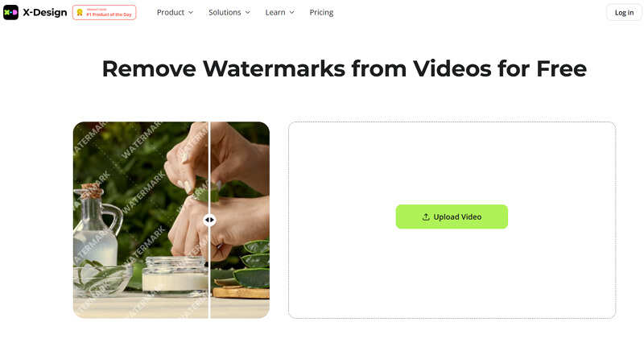Click the chevron arrow beside Solutions
The width and height of the screenshot is (644, 359).
248,13
